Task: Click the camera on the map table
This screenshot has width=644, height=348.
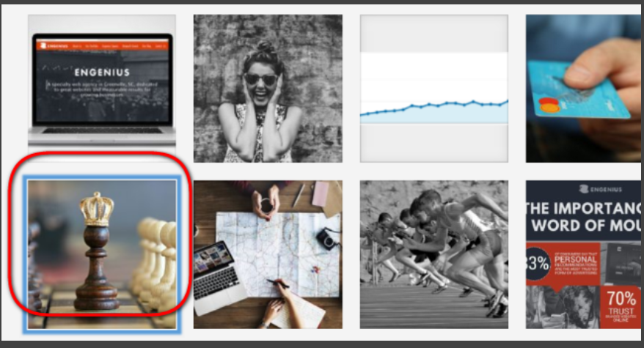Action: (327, 240)
